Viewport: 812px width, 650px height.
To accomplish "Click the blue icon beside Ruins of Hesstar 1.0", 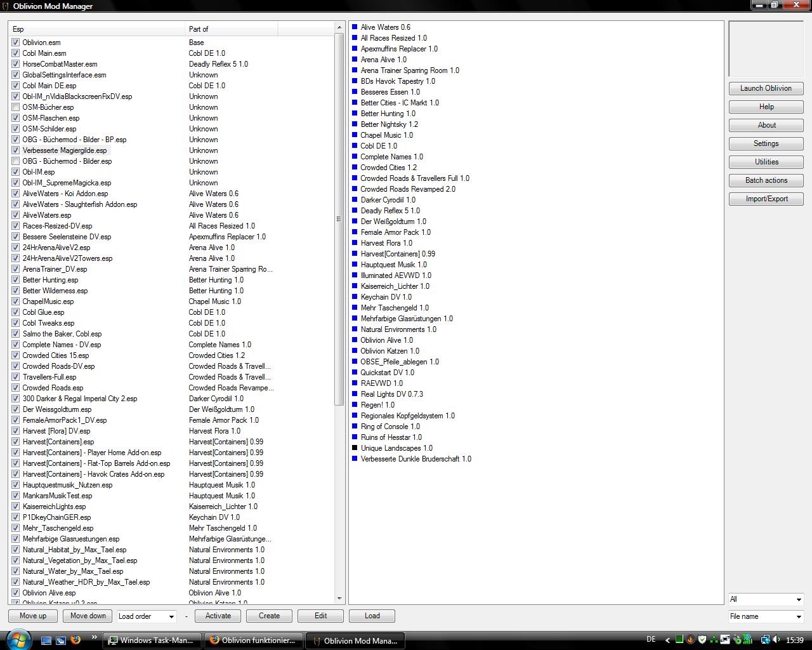I will (355, 437).
